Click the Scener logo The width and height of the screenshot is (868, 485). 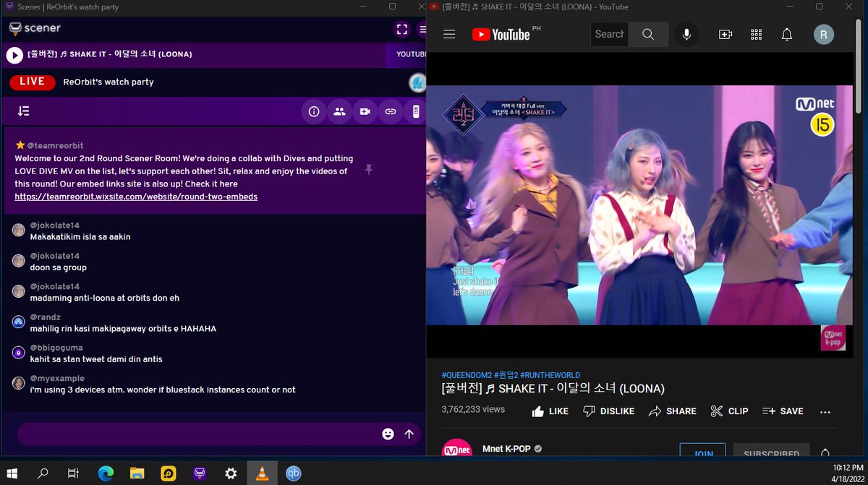point(35,29)
